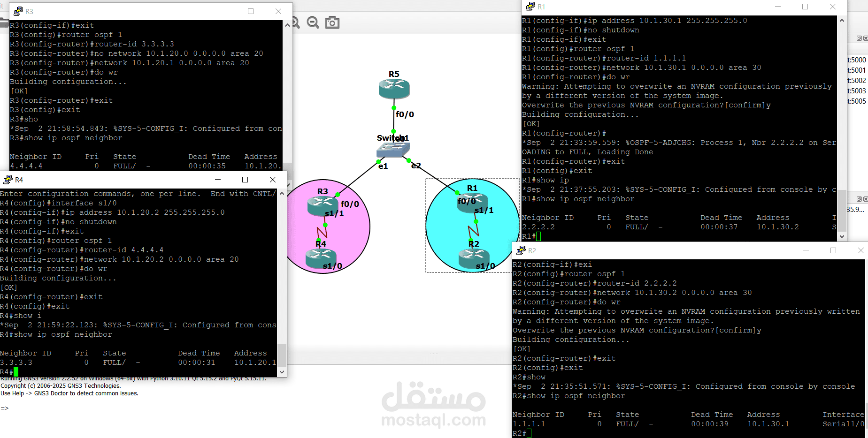
Task: Click port entry t:5000 in right panel
Action: click(857, 60)
